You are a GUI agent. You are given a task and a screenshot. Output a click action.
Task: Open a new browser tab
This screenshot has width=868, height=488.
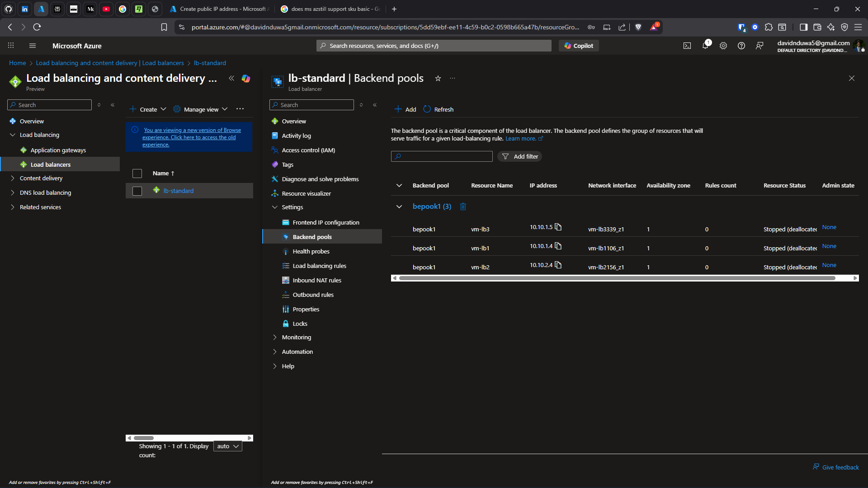tap(394, 9)
